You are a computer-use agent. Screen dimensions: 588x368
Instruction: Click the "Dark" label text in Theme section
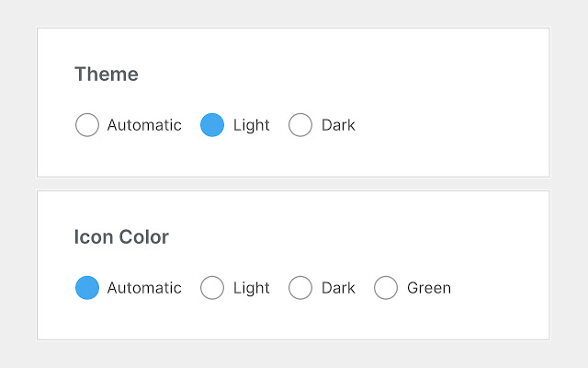pos(338,125)
